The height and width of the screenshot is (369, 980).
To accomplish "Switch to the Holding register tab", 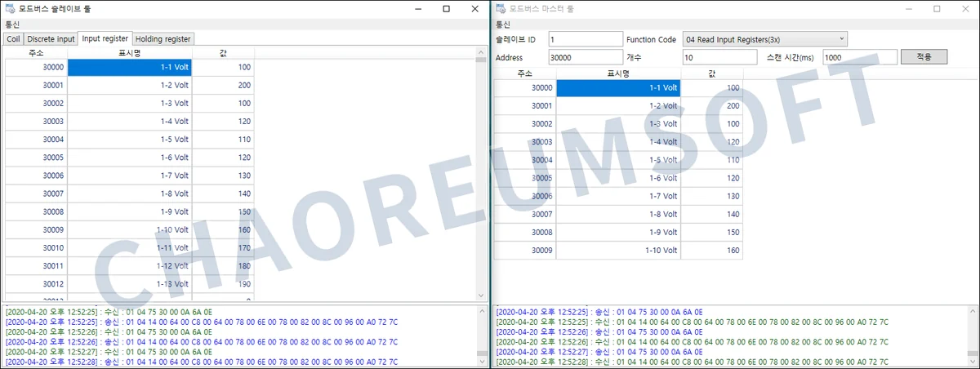I will 163,38.
